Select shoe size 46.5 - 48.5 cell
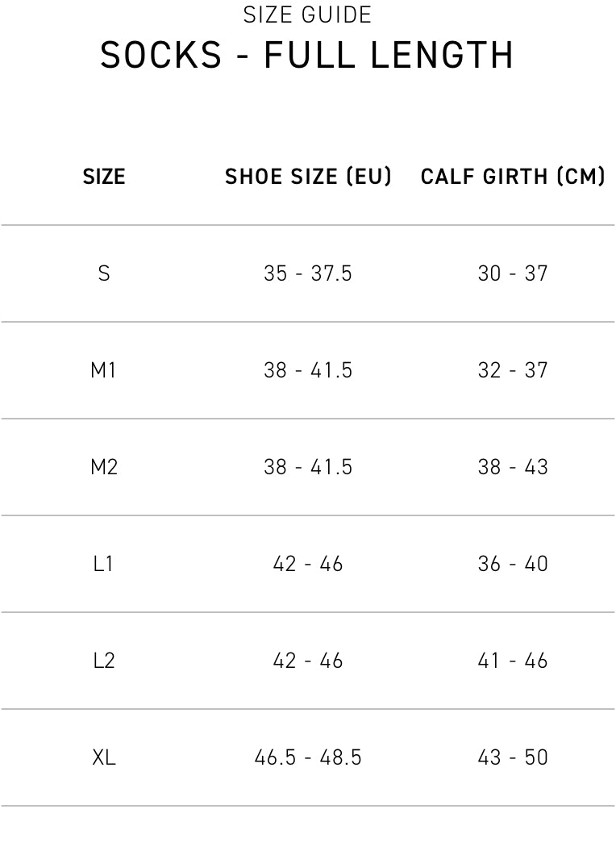This screenshot has height=855, width=616. tap(308, 757)
